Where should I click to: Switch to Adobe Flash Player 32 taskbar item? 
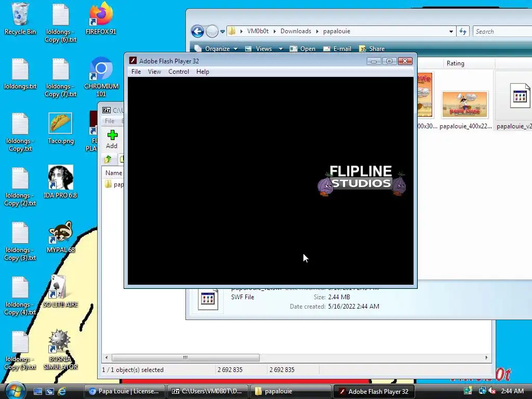374,391
